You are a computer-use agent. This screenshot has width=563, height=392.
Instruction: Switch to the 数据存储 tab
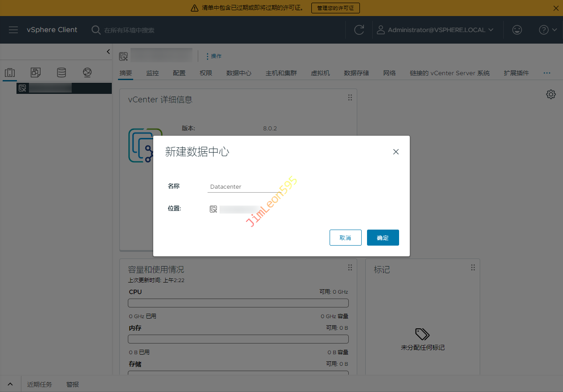[356, 73]
